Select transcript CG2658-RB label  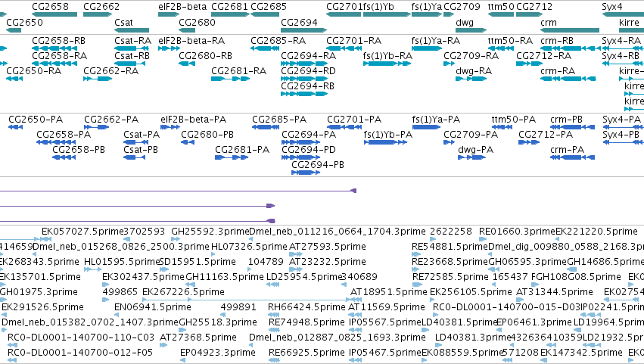click(59, 41)
